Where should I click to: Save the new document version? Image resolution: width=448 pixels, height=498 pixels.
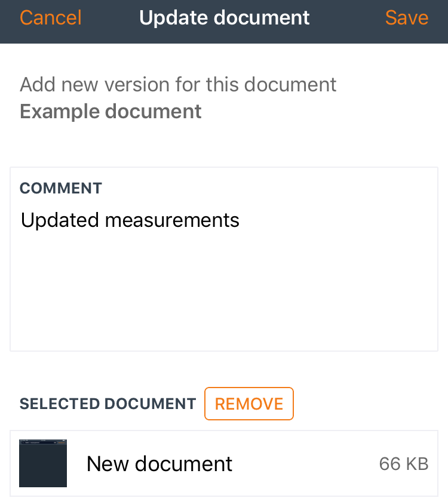(x=407, y=17)
